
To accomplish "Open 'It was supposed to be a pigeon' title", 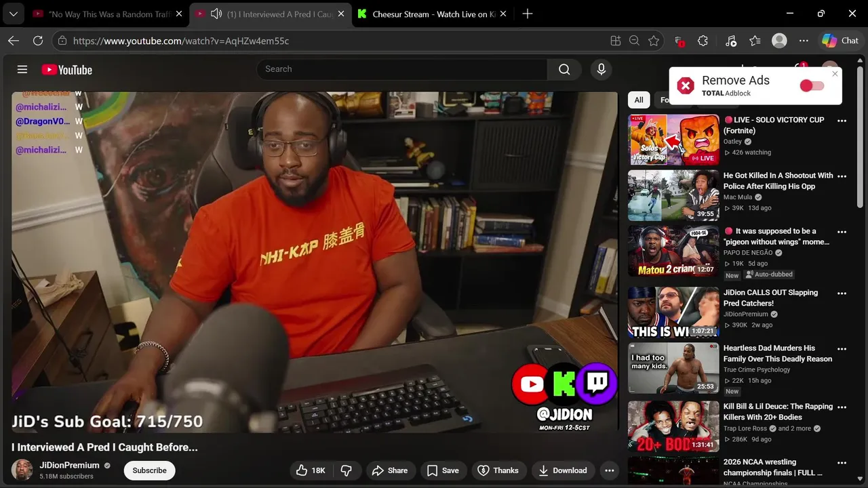I will (776, 237).
